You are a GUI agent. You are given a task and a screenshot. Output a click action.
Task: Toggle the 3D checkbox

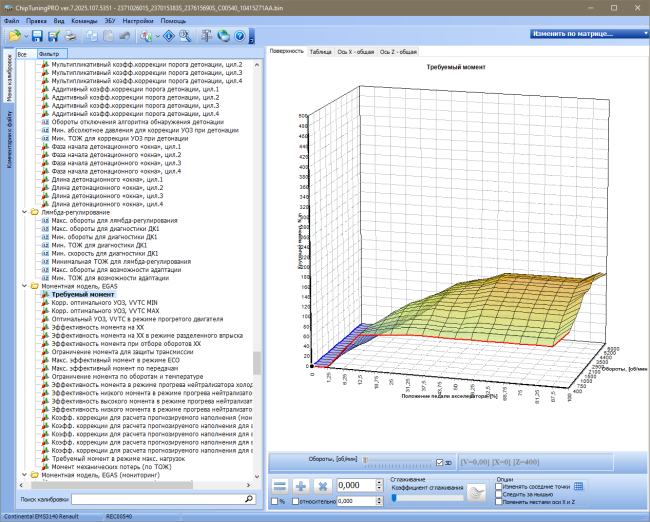[439, 463]
